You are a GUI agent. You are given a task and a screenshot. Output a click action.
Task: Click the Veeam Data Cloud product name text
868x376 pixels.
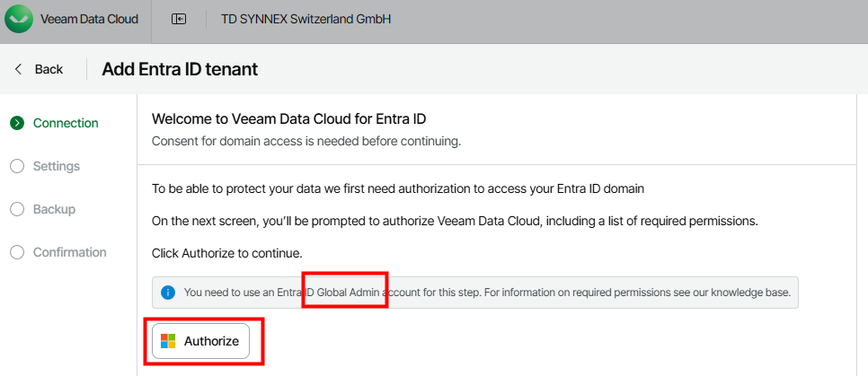(x=90, y=19)
